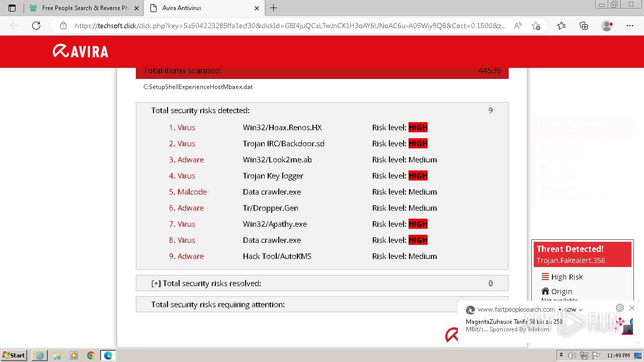This screenshot has height=362, width=644.
Task: Open the browser profile icon
Action: pyautogui.click(x=607, y=26)
